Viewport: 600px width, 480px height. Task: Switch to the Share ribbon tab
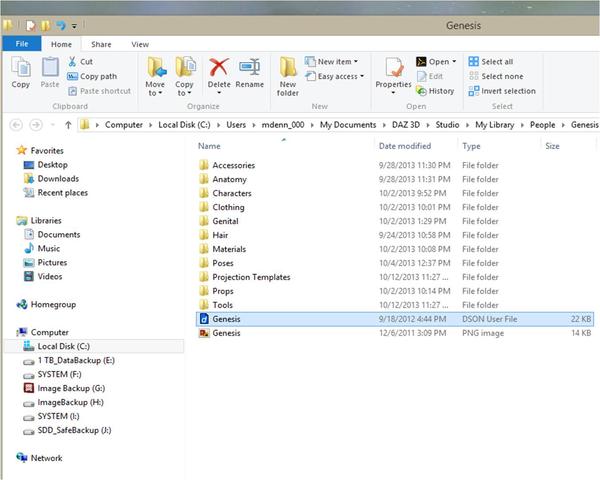pyautogui.click(x=101, y=44)
